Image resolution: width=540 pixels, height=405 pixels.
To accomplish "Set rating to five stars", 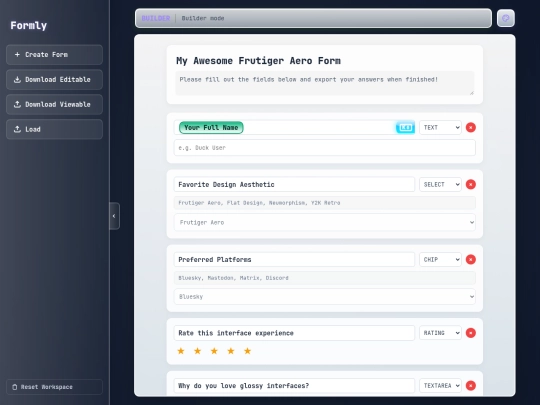I will (x=247, y=351).
